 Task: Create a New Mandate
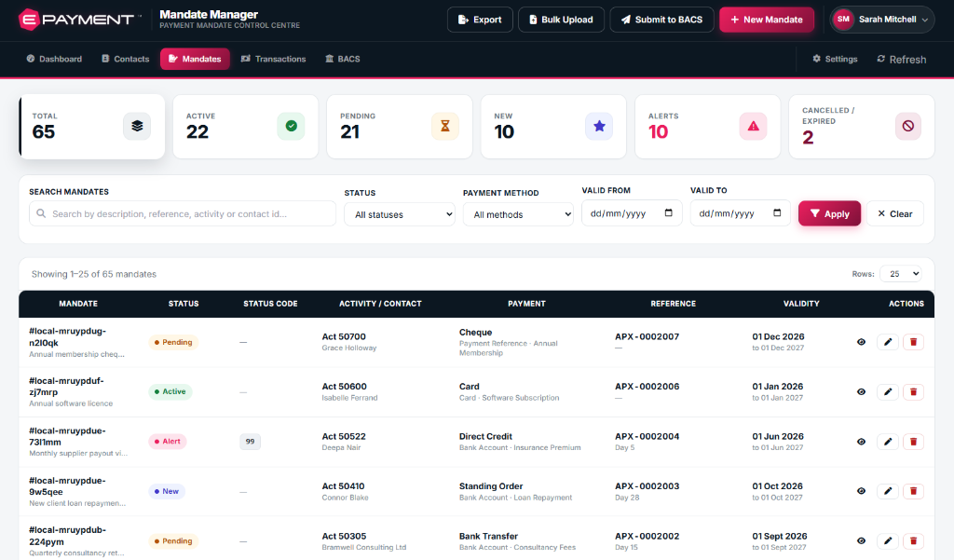tap(767, 20)
